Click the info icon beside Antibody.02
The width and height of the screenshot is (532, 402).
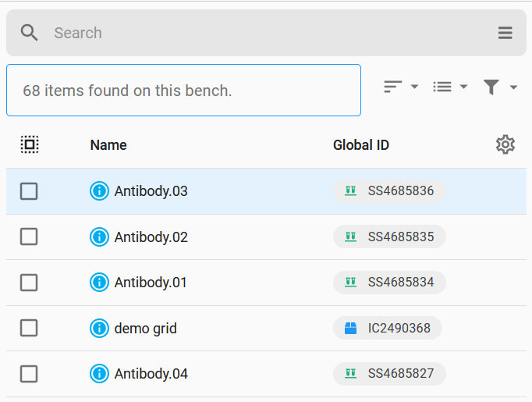click(x=99, y=237)
